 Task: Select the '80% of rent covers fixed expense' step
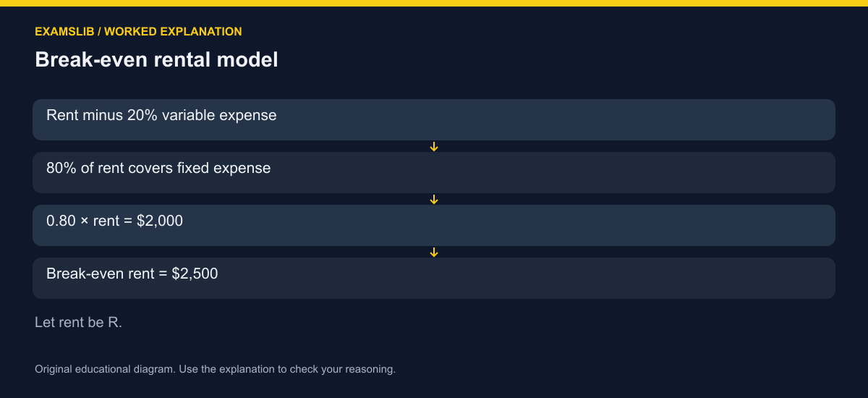coord(434,172)
